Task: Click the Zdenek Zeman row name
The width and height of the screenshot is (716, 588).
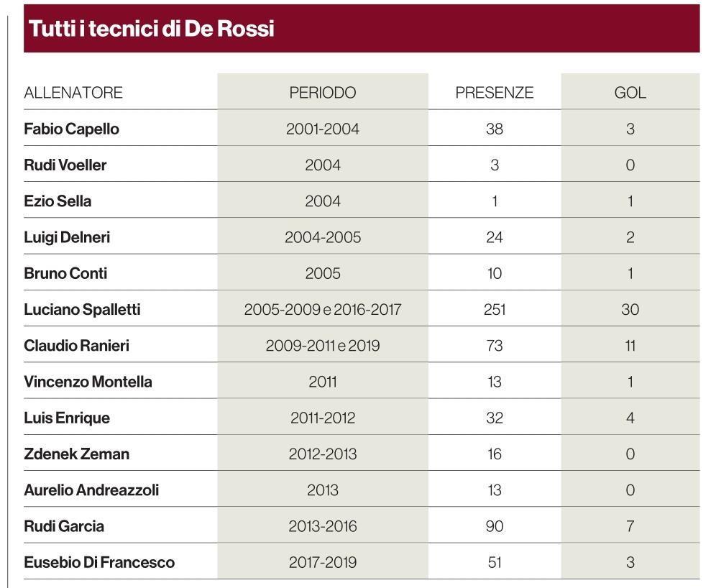Action: [77, 454]
